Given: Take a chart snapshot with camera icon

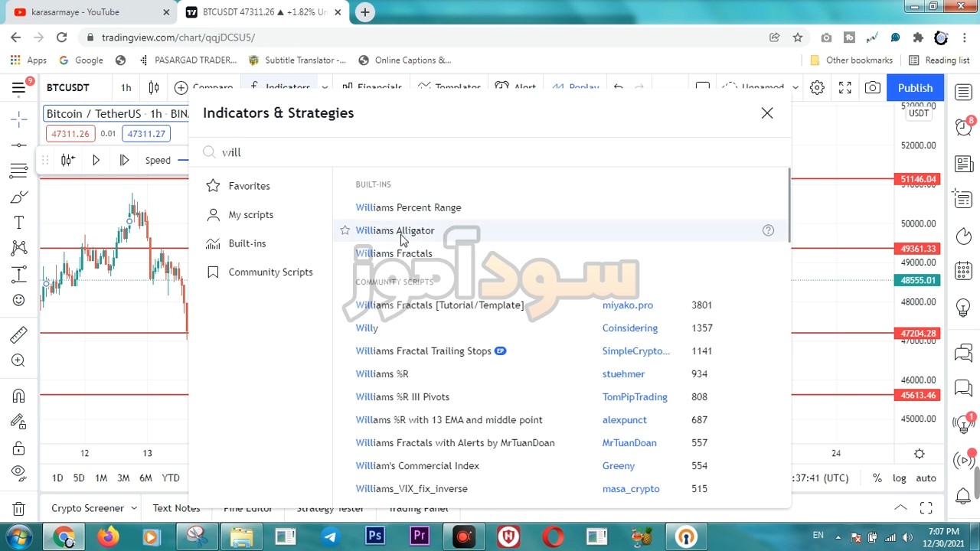Looking at the screenshot, I should click(x=872, y=88).
